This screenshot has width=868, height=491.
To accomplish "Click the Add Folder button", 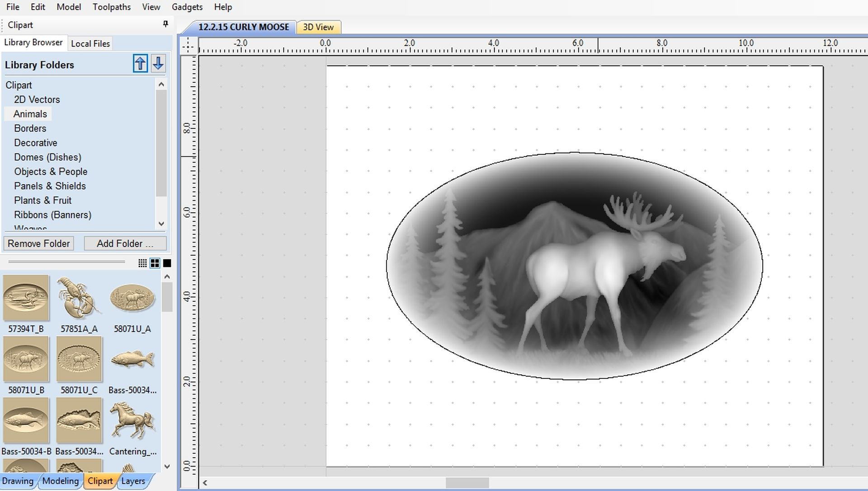I will (125, 243).
